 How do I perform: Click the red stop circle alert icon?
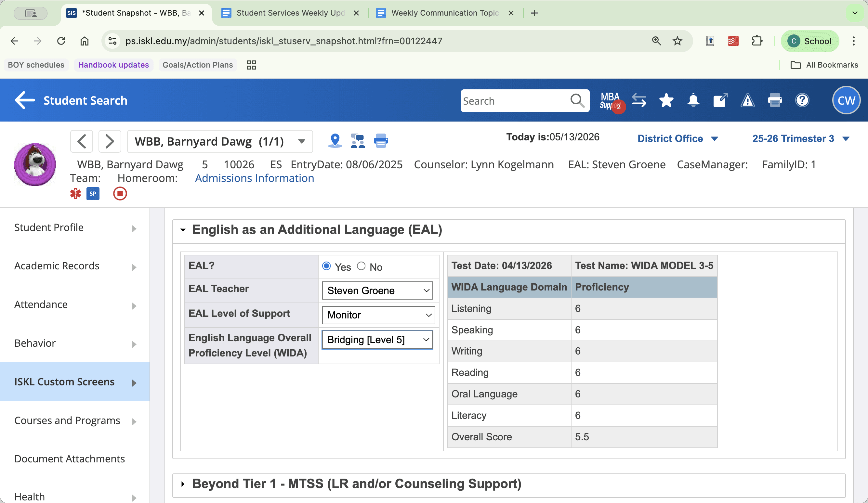pos(120,194)
